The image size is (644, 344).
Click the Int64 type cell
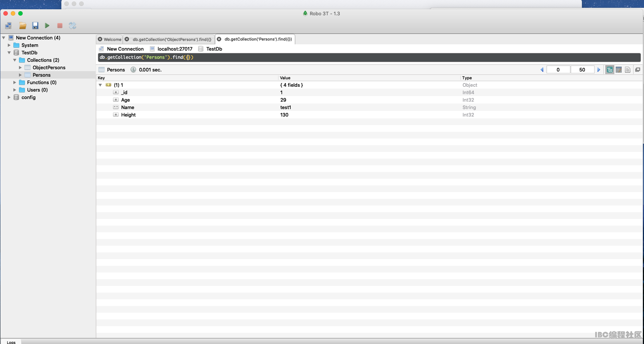pyautogui.click(x=468, y=92)
